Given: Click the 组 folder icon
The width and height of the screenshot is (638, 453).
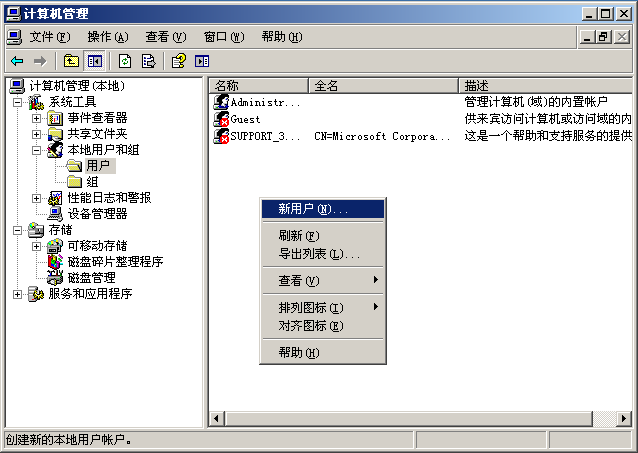Looking at the screenshot, I should 74,182.
